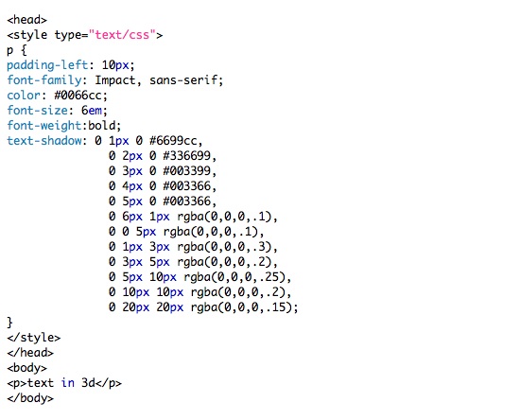Click the #003399 shadow color value

[186, 171]
